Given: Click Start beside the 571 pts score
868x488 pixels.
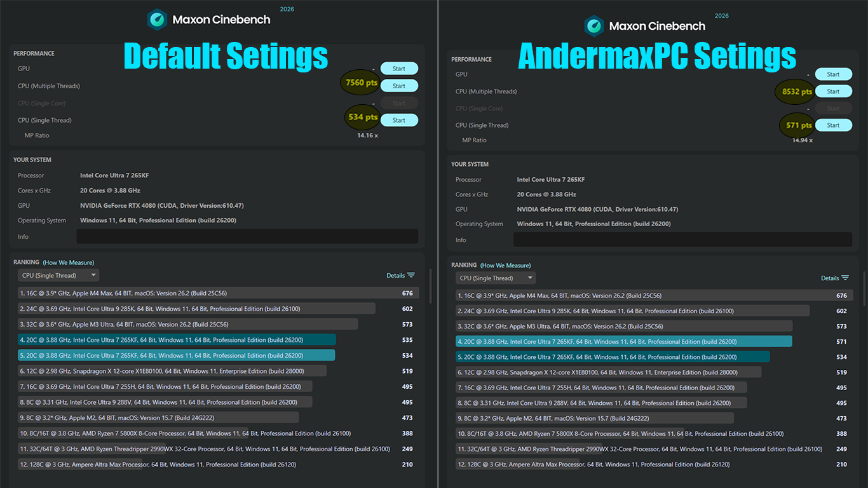Looking at the screenshot, I should click(833, 125).
